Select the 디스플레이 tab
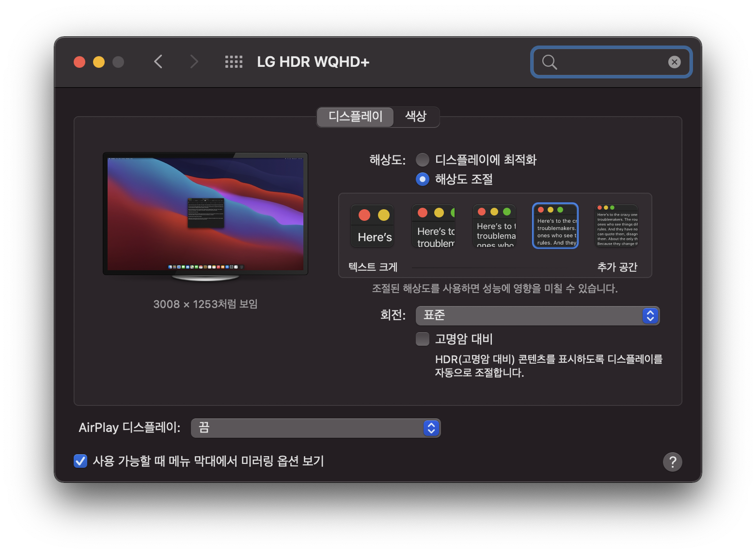This screenshot has width=756, height=554. point(355,117)
